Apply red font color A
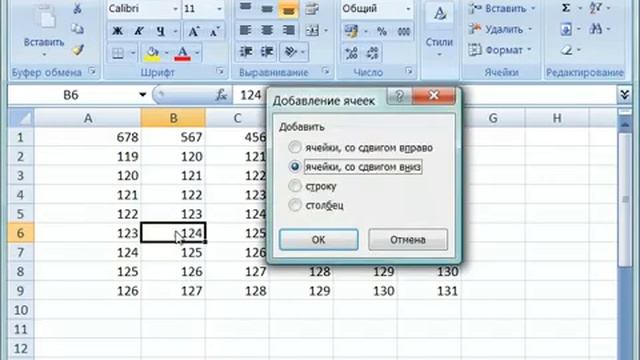 coord(182,53)
